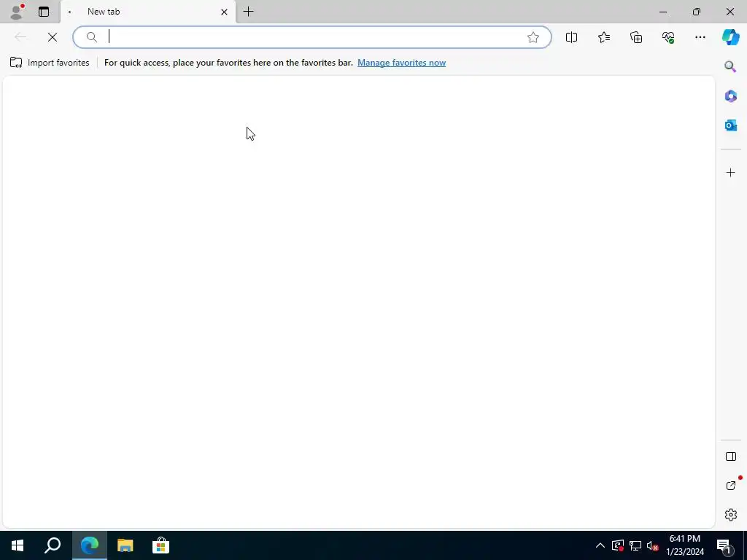Close the New tab tab
The width and height of the screenshot is (747, 560).
coord(224,12)
